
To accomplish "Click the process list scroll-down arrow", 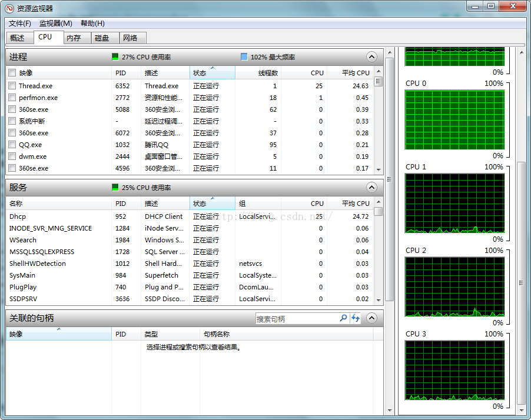I will pos(379,169).
